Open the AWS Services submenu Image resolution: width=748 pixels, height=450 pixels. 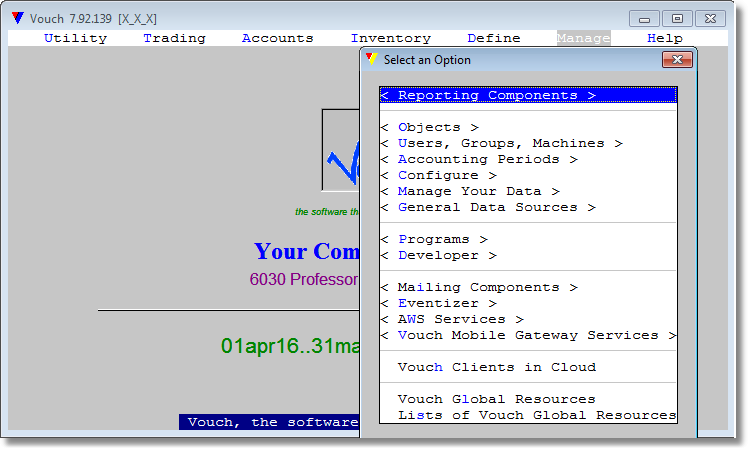click(x=528, y=319)
